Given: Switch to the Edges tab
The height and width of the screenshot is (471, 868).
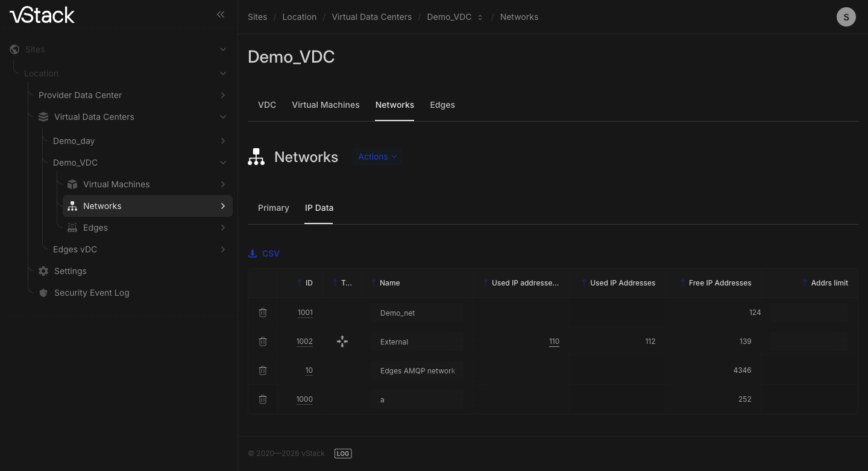Looking at the screenshot, I should coord(442,105).
